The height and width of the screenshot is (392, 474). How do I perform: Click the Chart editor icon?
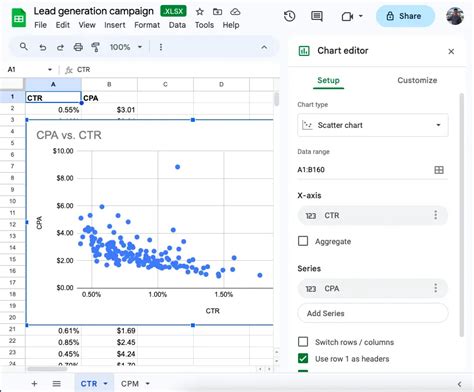tap(304, 51)
